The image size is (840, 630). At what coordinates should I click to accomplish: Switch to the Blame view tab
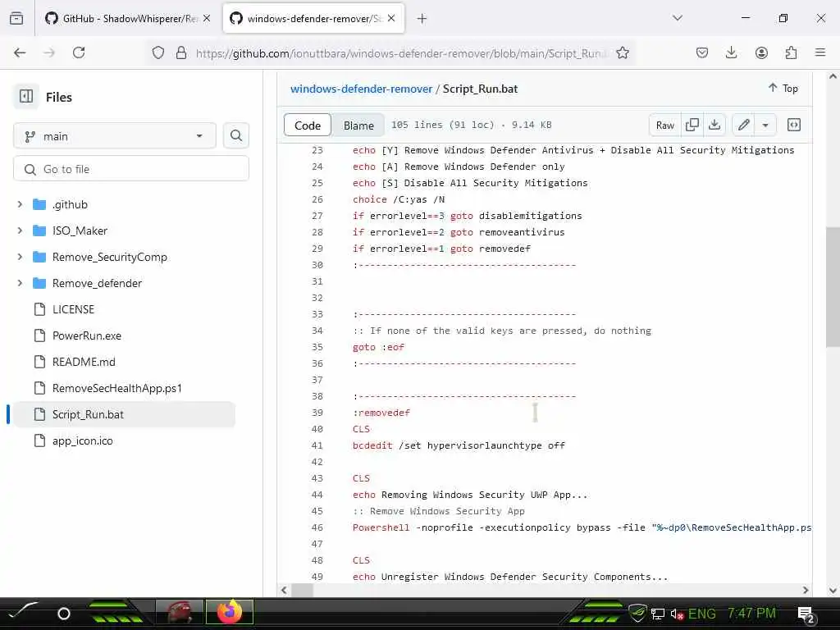tap(358, 126)
